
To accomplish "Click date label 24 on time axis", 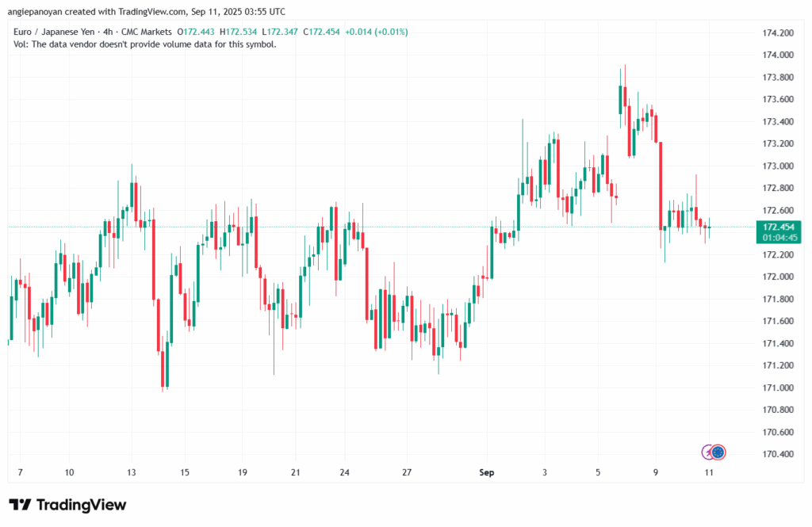I will click(345, 472).
